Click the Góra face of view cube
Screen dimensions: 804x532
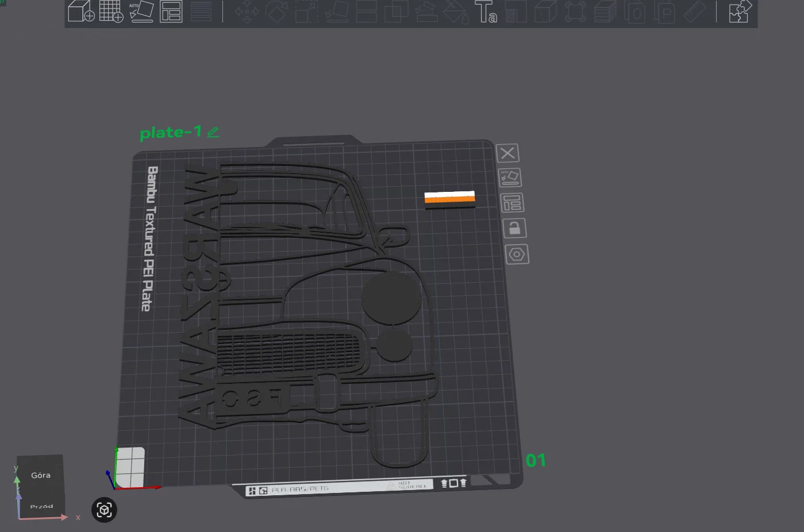40,476
